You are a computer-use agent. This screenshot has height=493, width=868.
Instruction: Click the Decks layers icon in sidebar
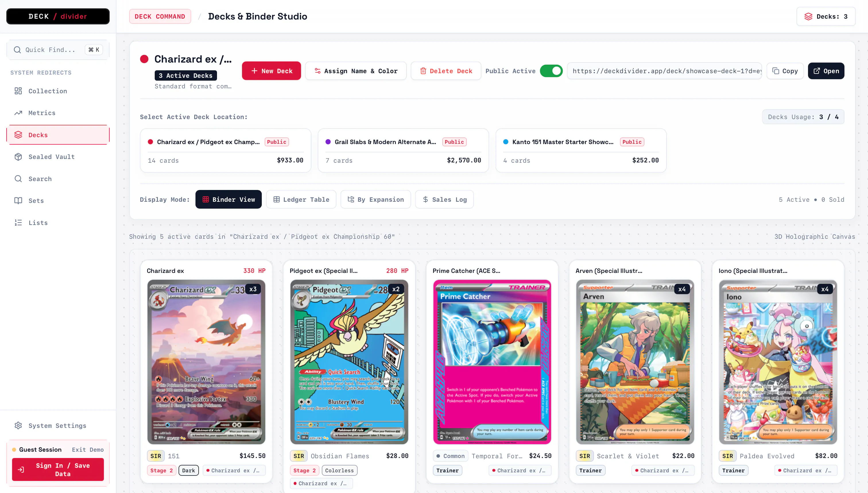[x=18, y=135]
